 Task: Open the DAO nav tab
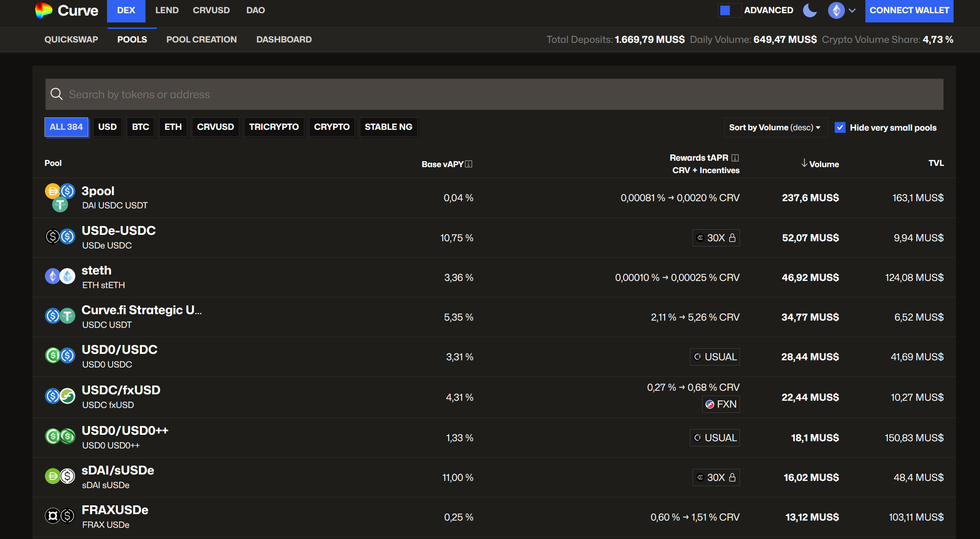(256, 10)
